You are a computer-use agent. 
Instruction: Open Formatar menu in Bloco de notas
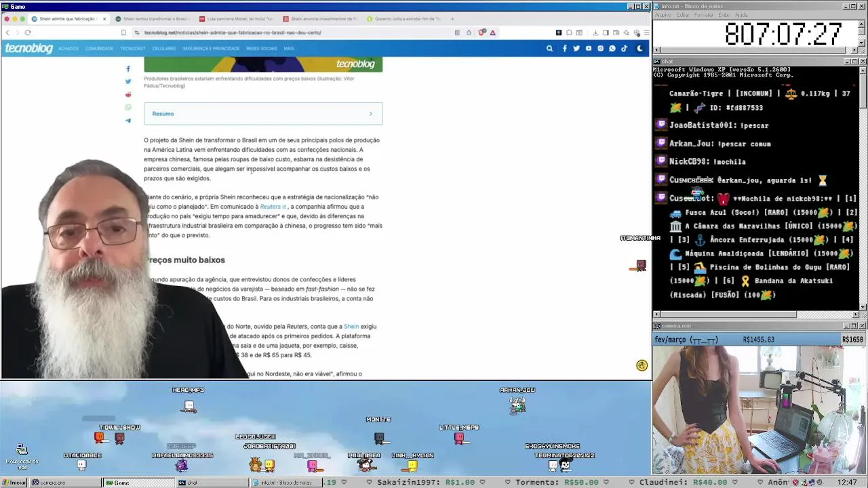coord(704,15)
